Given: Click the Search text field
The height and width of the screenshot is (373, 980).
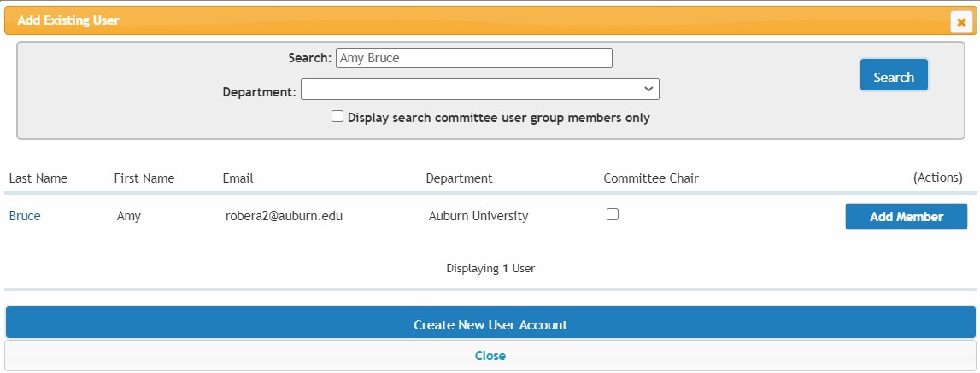Looking at the screenshot, I should (474, 58).
